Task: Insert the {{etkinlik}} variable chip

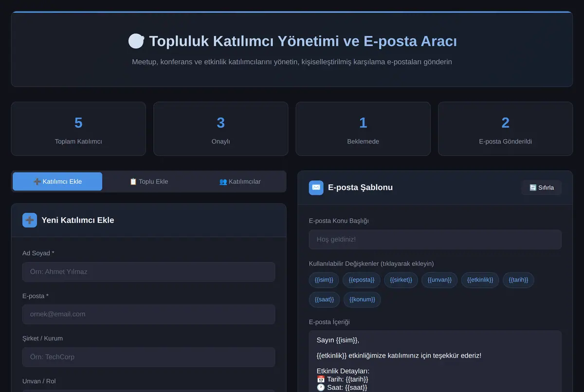Action: [x=480, y=280]
